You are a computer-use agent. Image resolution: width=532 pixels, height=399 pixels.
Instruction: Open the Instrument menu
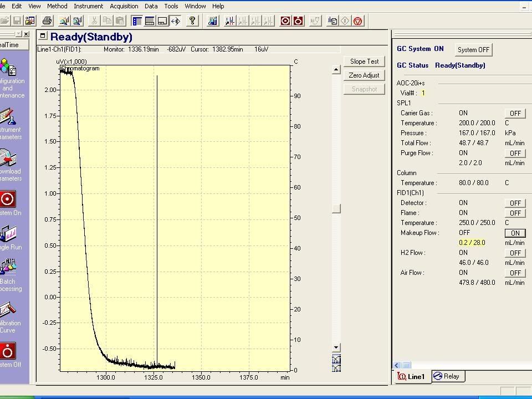tap(88, 6)
